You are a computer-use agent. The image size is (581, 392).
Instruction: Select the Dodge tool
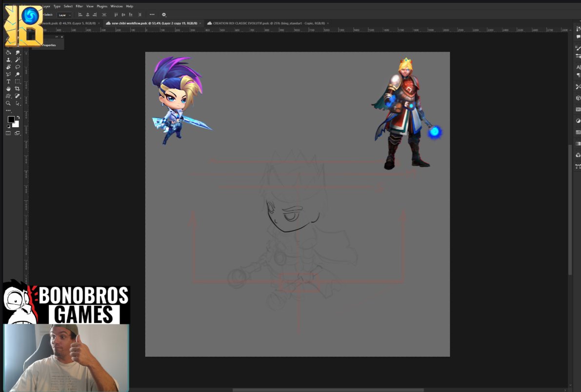point(18,74)
